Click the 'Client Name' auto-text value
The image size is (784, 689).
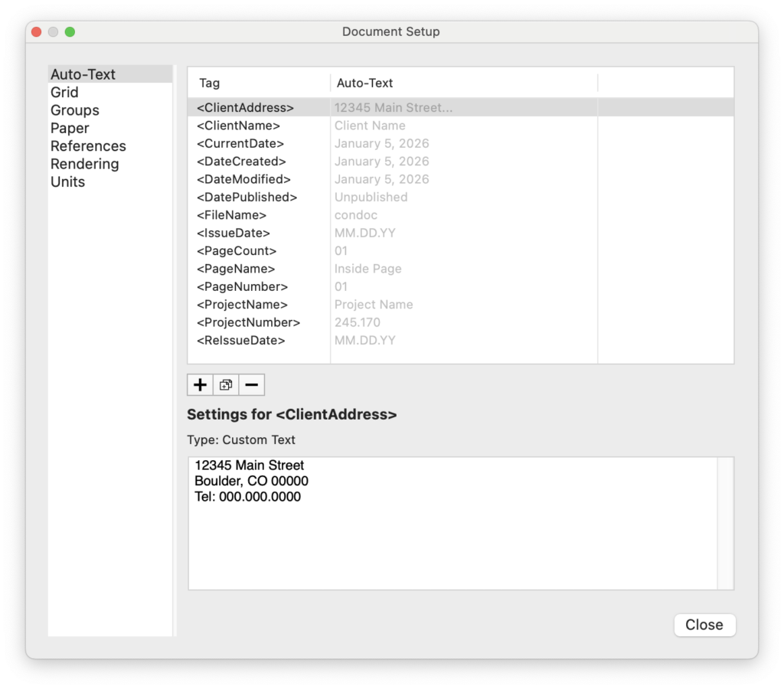point(370,126)
